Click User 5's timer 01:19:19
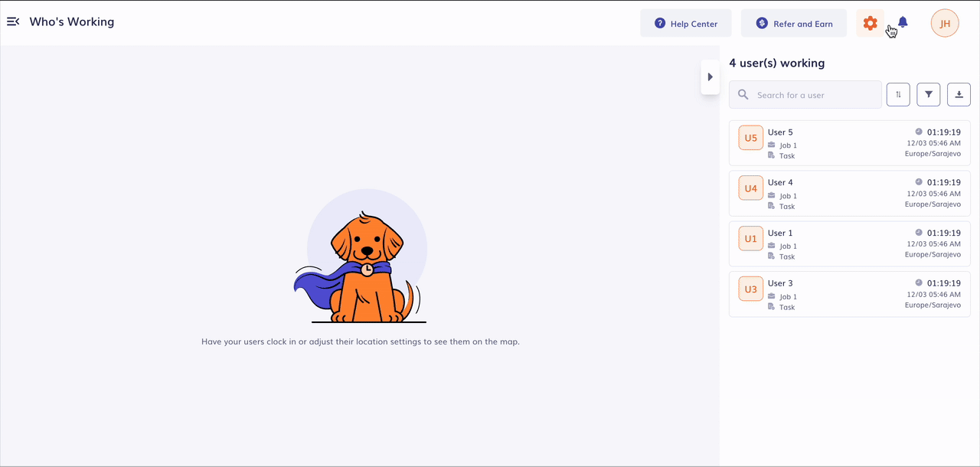 point(943,132)
